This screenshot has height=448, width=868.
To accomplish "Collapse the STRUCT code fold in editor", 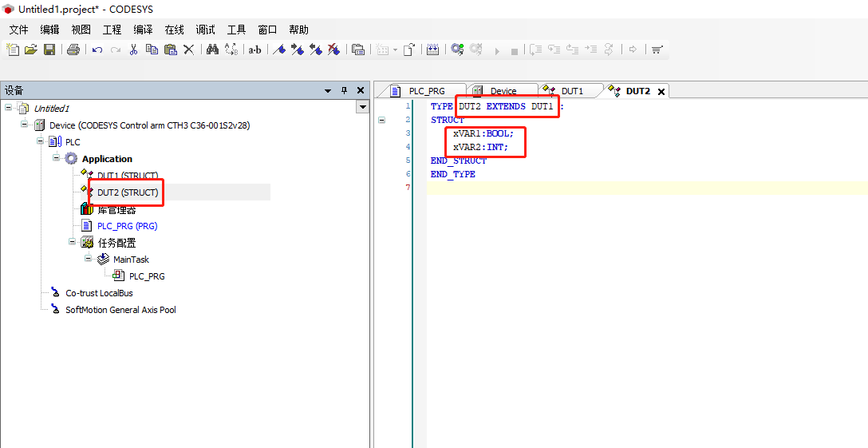I will click(x=382, y=120).
